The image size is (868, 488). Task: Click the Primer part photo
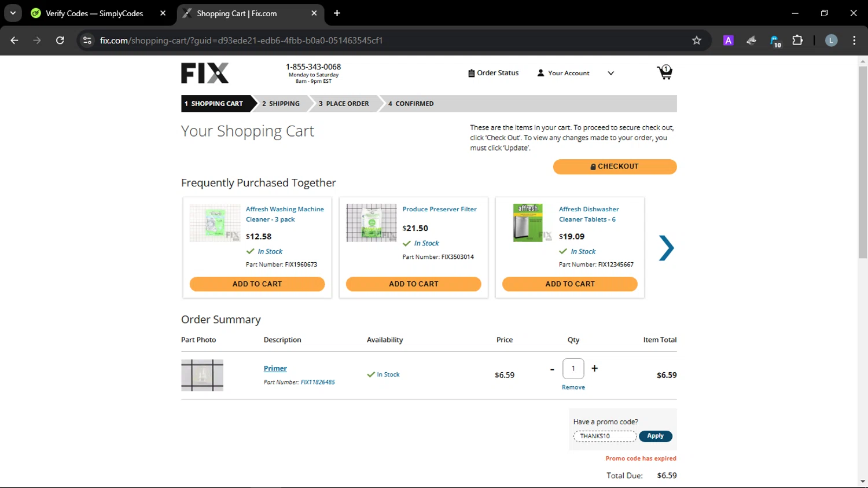(x=202, y=375)
